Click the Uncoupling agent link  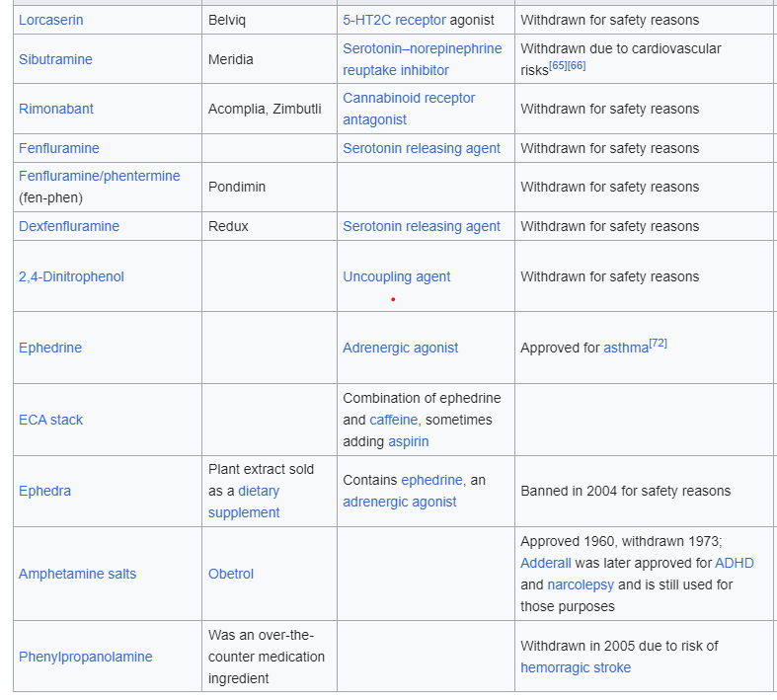click(397, 276)
